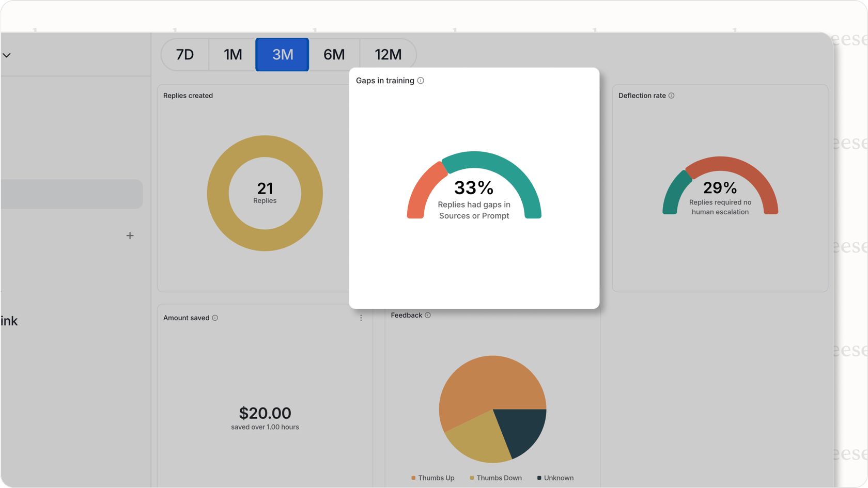Show Feedback chart info tooltip
Screen dimensions: 868x488
click(x=428, y=315)
